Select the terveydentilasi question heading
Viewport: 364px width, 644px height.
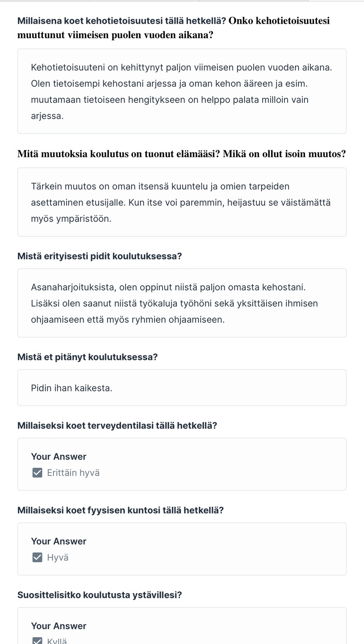(117, 425)
